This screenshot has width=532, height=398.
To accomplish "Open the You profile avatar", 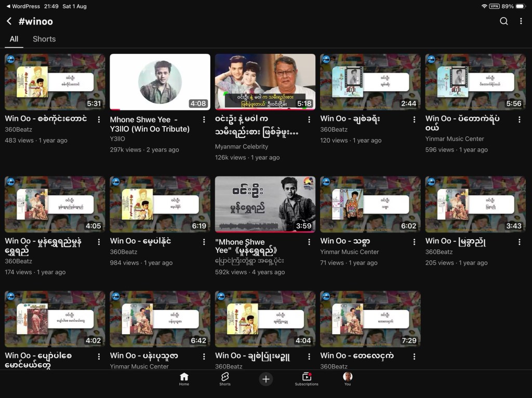I will [348, 379].
